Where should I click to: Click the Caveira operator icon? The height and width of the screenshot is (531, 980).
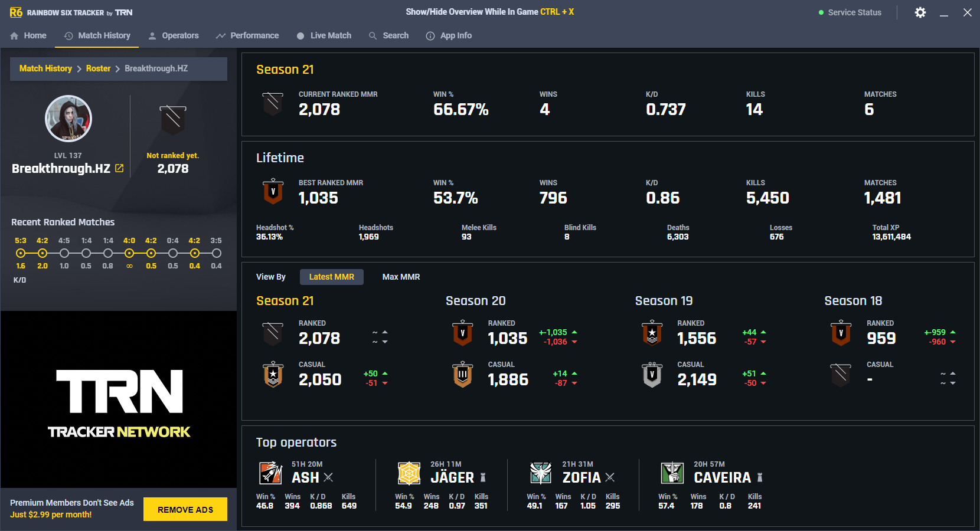(x=672, y=473)
